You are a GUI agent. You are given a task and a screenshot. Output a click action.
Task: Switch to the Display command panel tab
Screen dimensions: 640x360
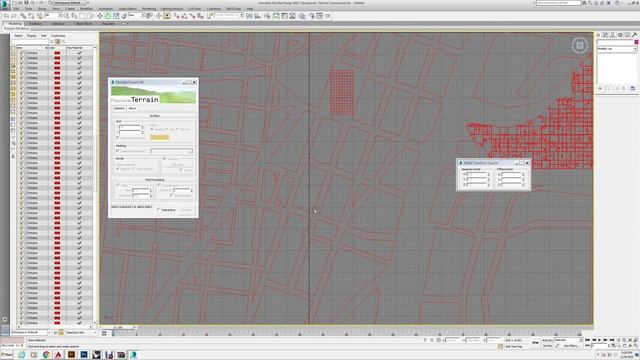[x=627, y=35]
